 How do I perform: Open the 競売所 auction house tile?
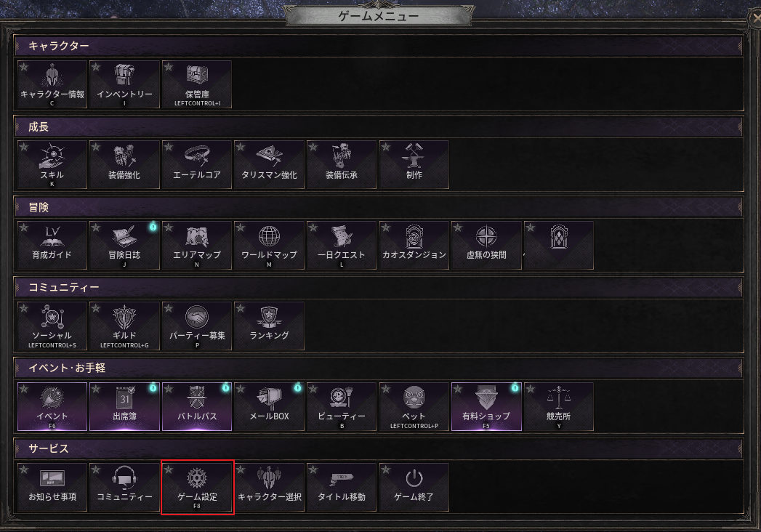[x=559, y=406]
